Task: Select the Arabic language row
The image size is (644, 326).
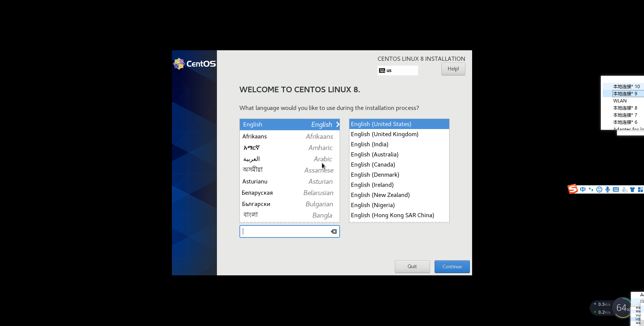Action: [x=290, y=159]
